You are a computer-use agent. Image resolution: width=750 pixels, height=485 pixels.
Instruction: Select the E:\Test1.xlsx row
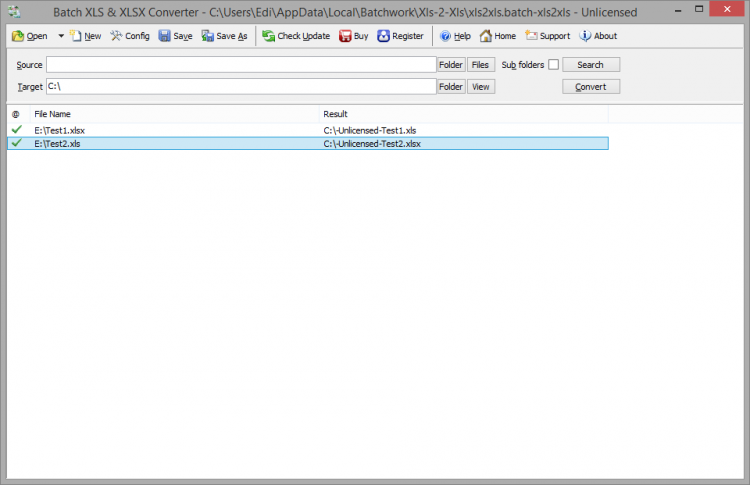[308, 130]
